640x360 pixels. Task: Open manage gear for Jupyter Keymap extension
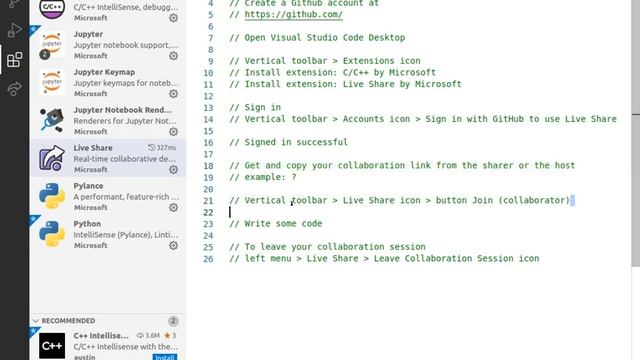coord(173,94)
